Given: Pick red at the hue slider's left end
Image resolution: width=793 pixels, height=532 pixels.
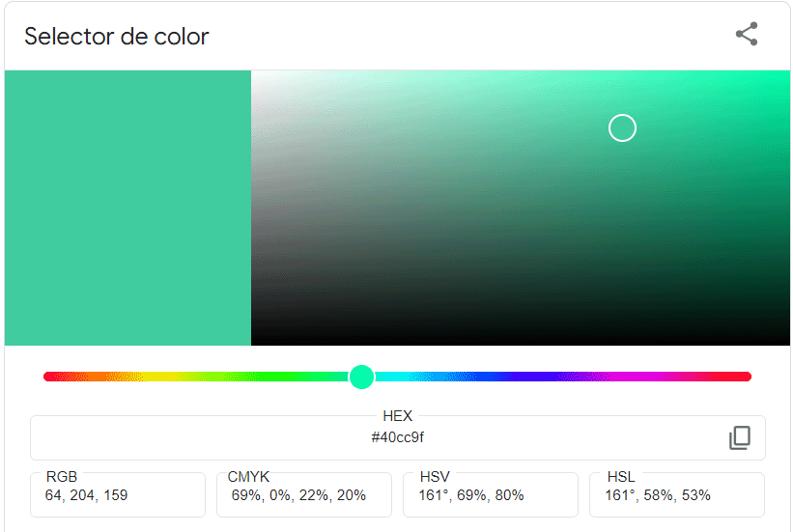Looking at the screenshot, I should tap(48, 377).
